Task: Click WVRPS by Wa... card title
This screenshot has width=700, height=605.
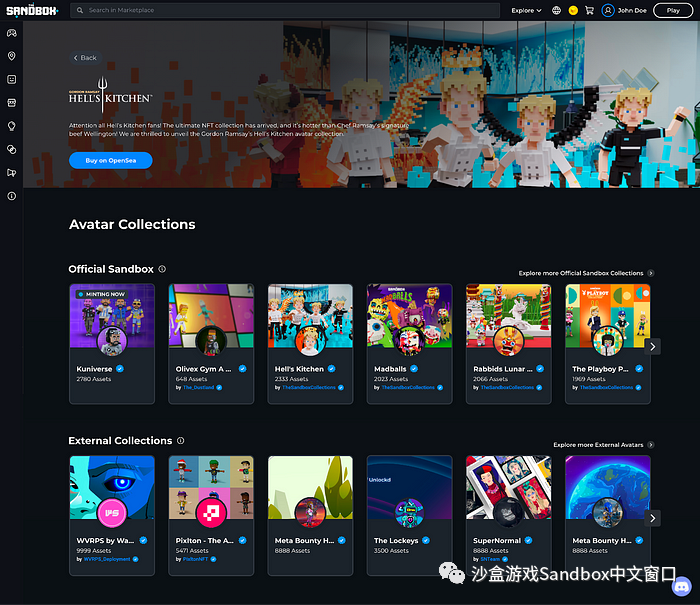Action: 105,540
